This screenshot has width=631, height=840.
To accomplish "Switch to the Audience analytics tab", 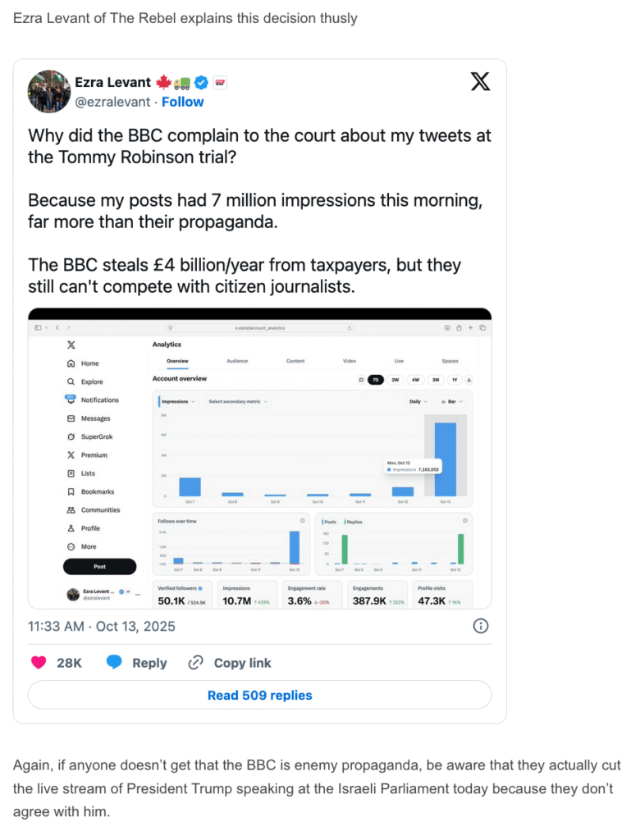I will [237, 361].
